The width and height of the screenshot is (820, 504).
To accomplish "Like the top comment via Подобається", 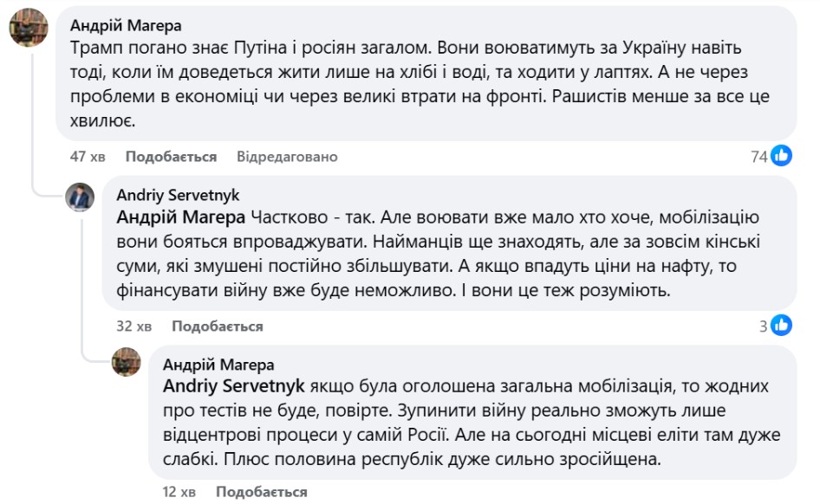I will 171,157.
